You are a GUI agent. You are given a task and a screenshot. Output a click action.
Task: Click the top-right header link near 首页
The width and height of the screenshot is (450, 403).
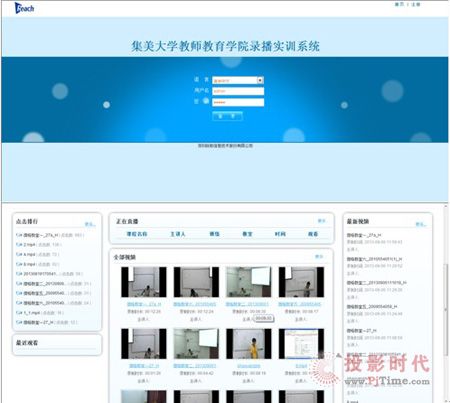(416, 4)
